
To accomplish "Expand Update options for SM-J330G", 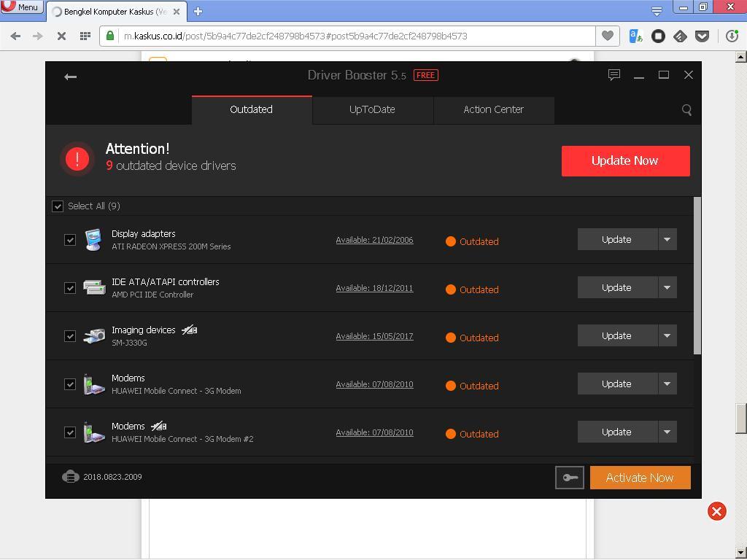I will 667,335.
